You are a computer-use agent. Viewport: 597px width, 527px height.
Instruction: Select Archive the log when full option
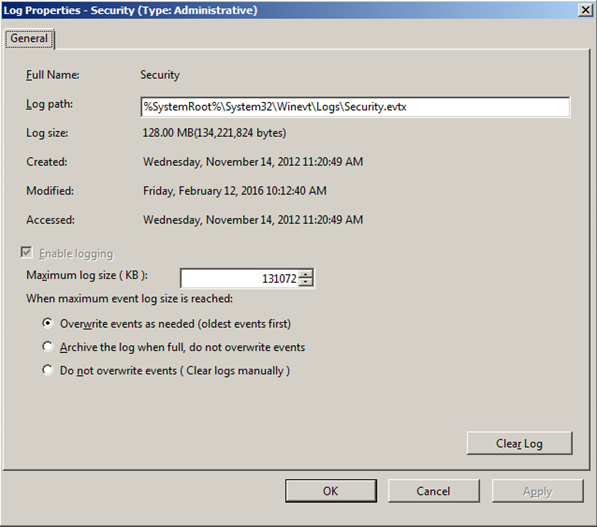pyautogui.click(x=48, y=347)
